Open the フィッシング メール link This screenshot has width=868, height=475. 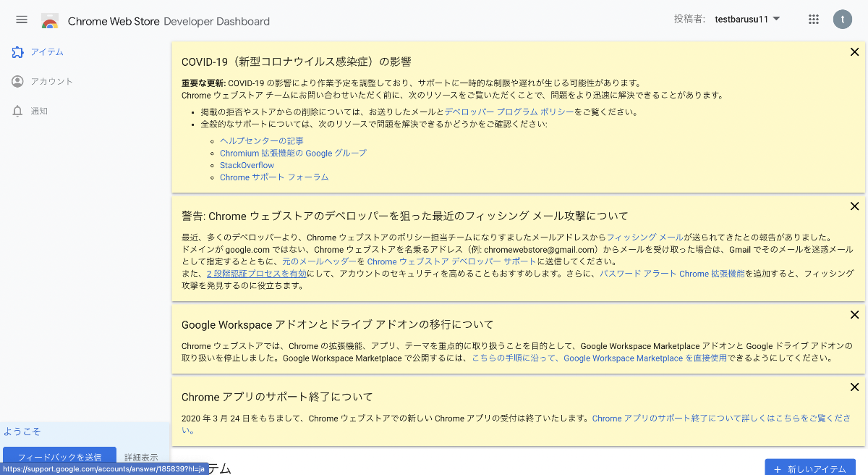[645, 237]
